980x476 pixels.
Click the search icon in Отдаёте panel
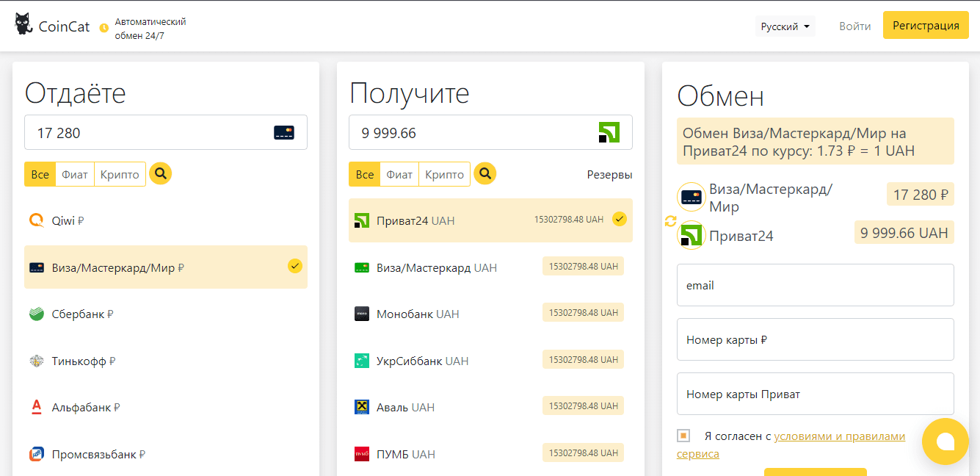(x=160, y=174)
